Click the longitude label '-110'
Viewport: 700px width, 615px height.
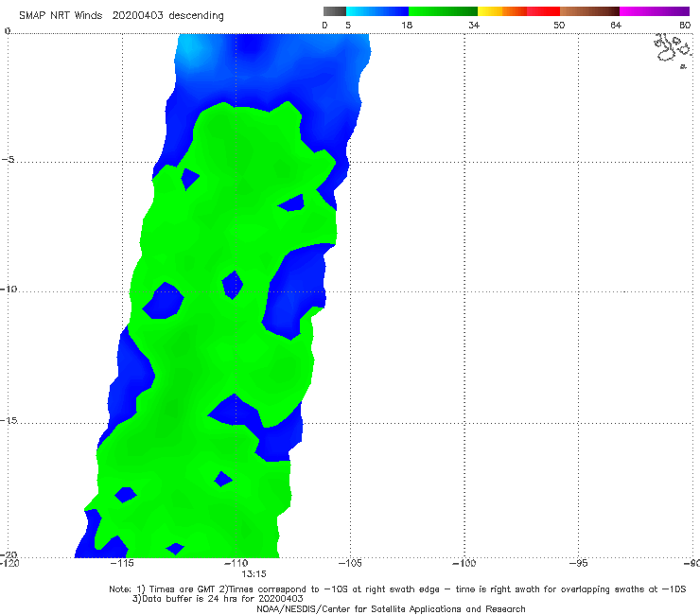click(236, 563)
